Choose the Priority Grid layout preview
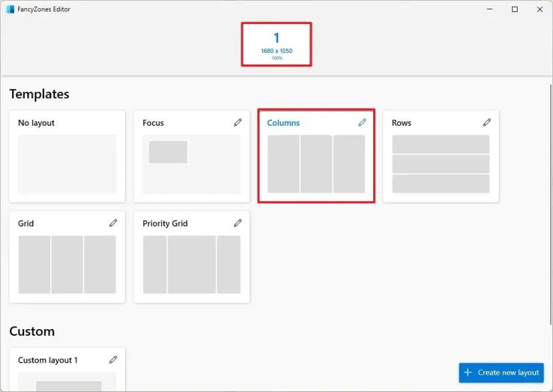The width and height of the screenshot is (553, 392). pyautogui.click(x=191, y=265)
